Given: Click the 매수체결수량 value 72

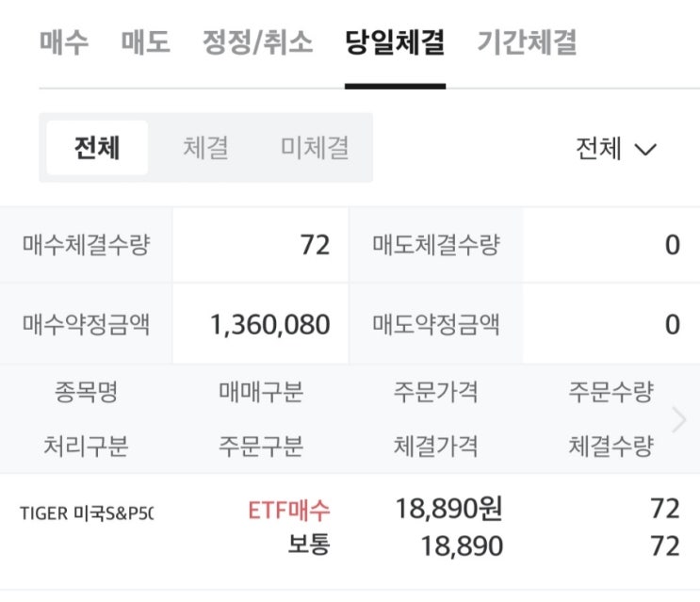Looking at the screenshot, I should tap(315, 245).
